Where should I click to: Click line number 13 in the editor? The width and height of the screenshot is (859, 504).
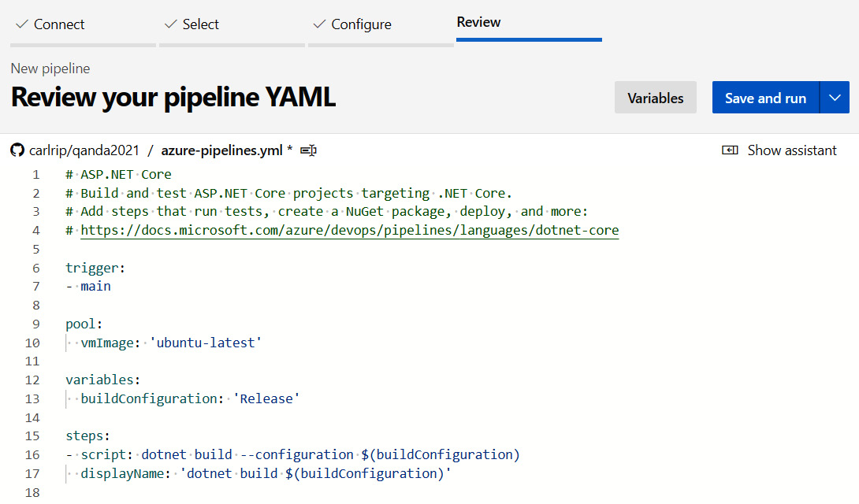point(32,398)
